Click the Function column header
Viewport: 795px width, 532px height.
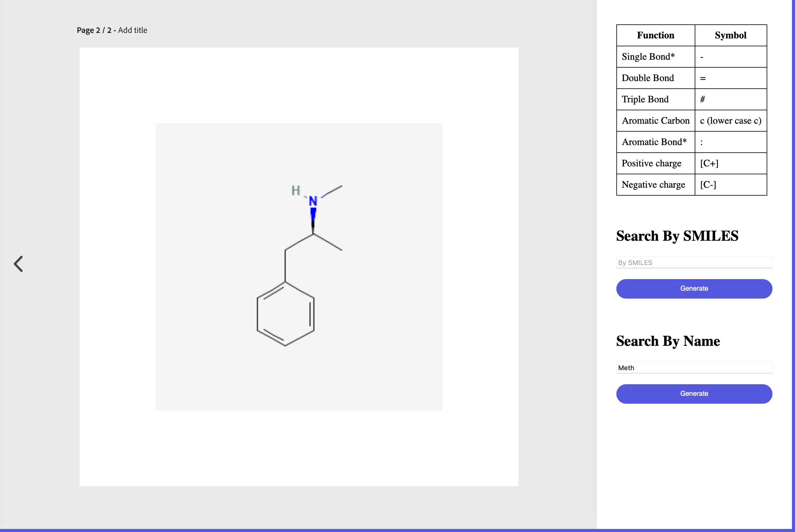tap(655, 35)
